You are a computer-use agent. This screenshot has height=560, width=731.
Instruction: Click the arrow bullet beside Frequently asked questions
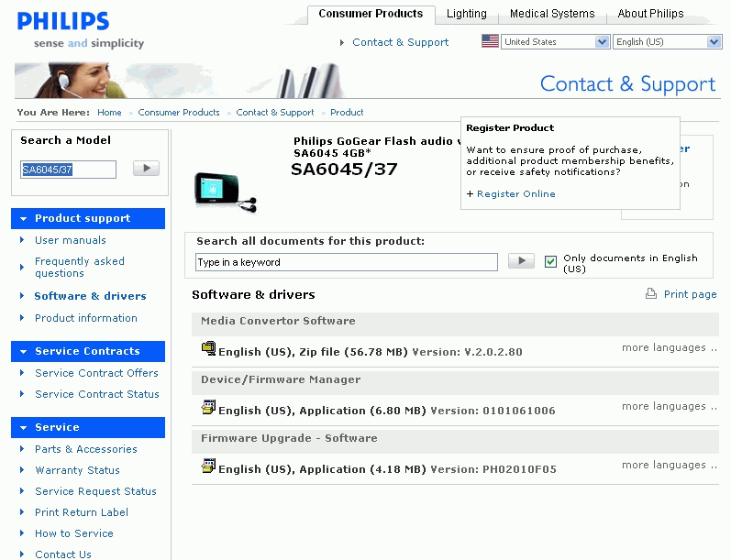[x=22, y=268]
